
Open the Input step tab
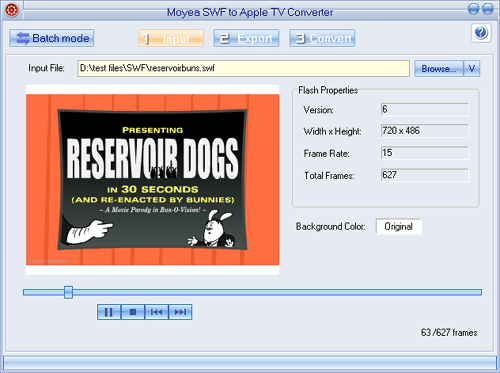click(171, 38)
